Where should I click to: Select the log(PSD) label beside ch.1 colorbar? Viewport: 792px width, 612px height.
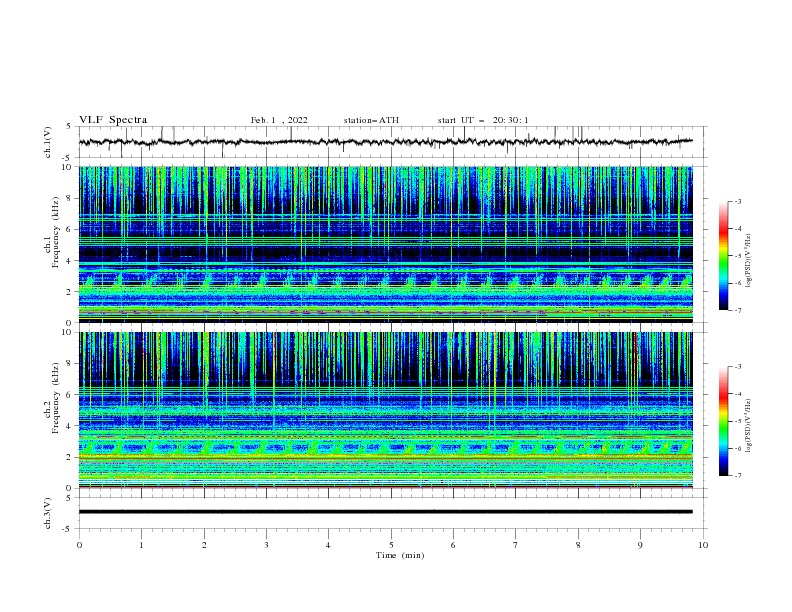[x=749, y=261]
